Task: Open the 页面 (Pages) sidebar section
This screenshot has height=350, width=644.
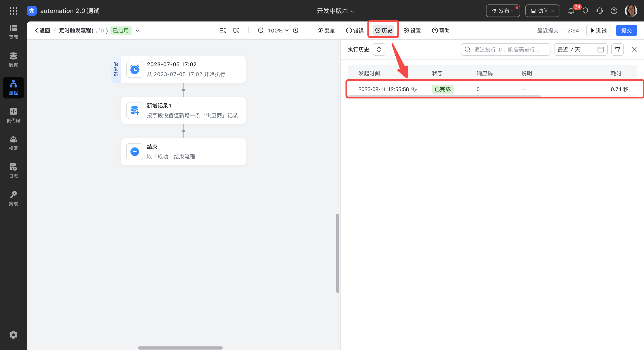Action: [x=13, y=32]
